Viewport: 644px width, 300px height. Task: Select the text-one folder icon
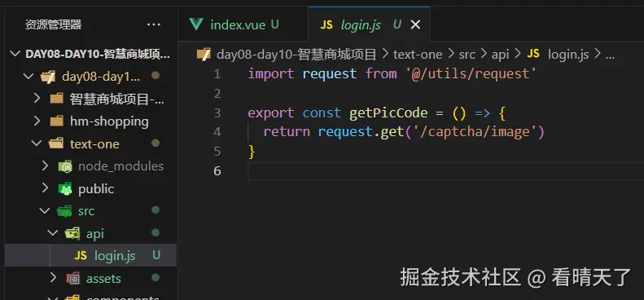(x=56, y=143)
